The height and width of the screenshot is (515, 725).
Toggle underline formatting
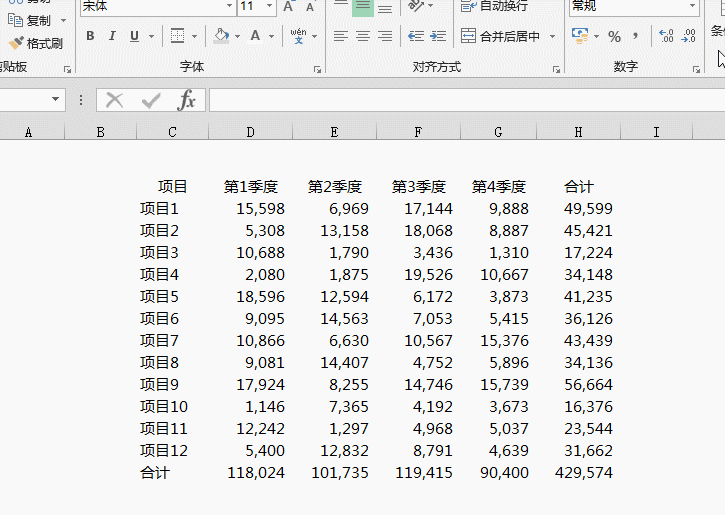click(x=134, y=36)
